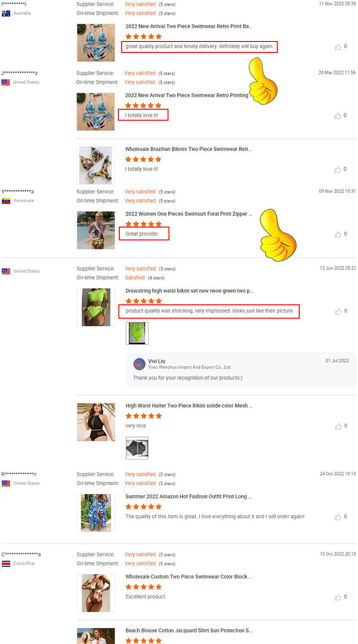The image size is (358, 644).
Task: Open the neon green bikini review photo
Action: point(137,333)
